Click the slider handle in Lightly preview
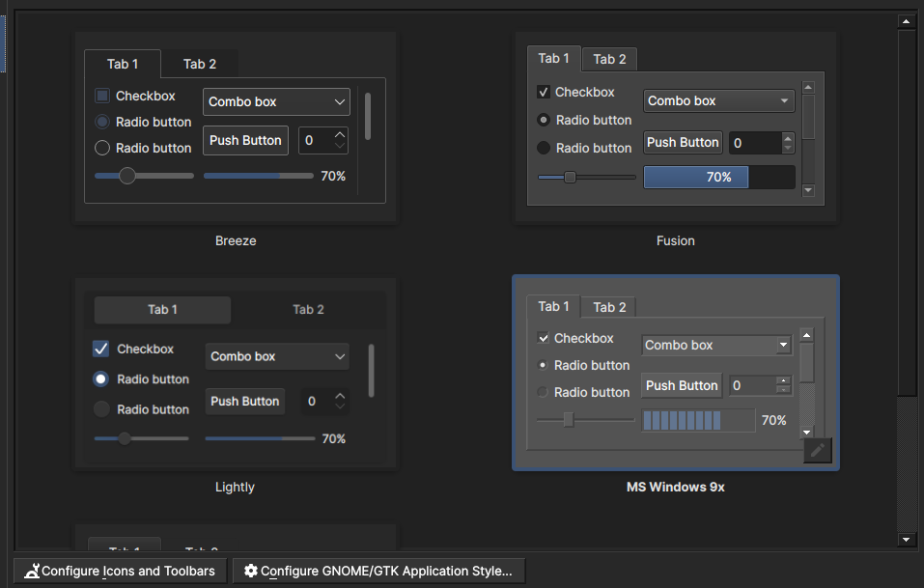This screenshot has width=924, height=588. (x=125, y=438)
